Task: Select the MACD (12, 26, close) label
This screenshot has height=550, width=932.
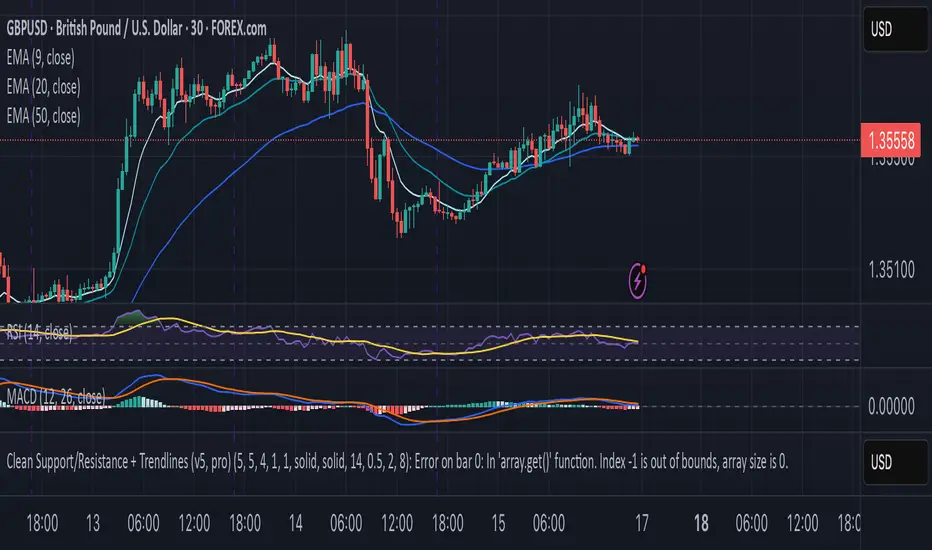Action: click(x=56, y=397)
